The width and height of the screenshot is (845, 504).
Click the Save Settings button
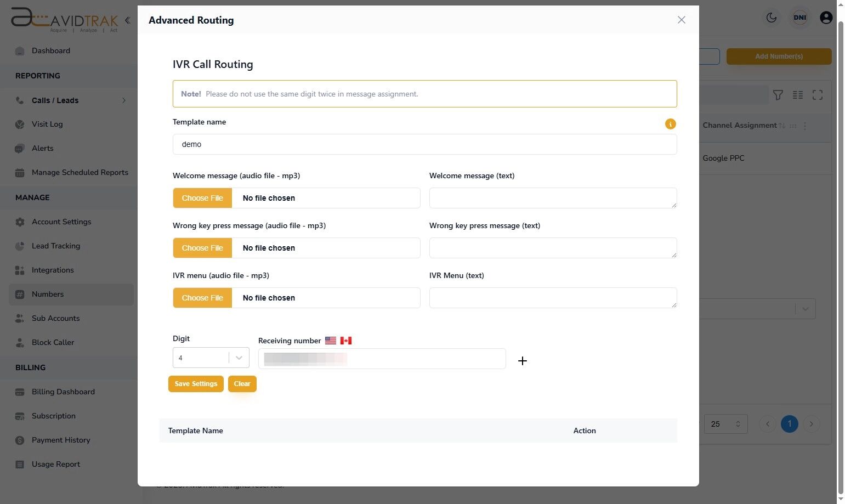point(196,383)
